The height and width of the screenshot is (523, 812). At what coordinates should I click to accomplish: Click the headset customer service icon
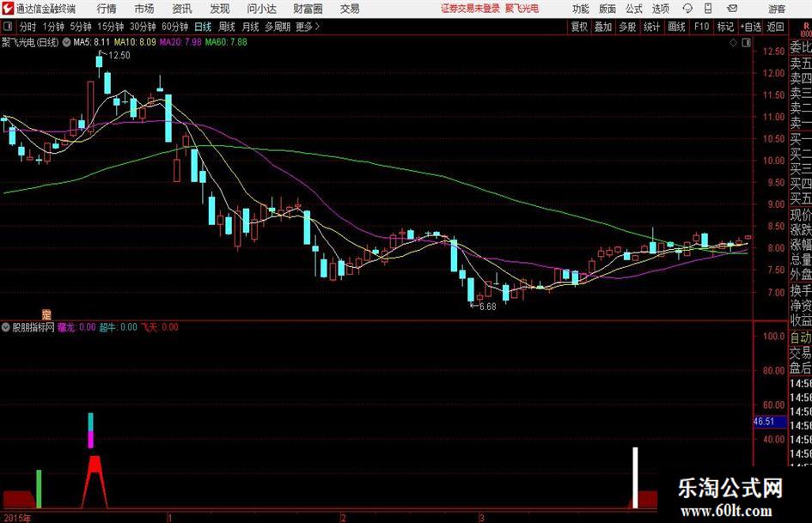click(687, 9)
